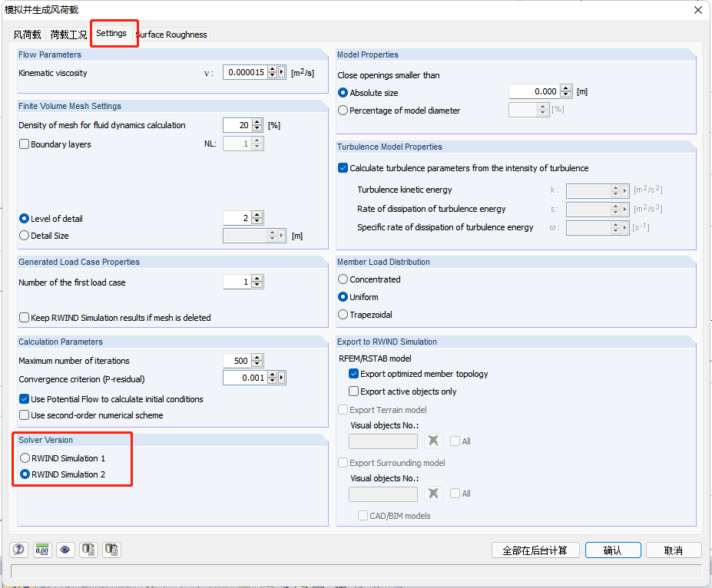Choose Absolute size radio button
The image size is (712, 588).
[x=343, y=93]
